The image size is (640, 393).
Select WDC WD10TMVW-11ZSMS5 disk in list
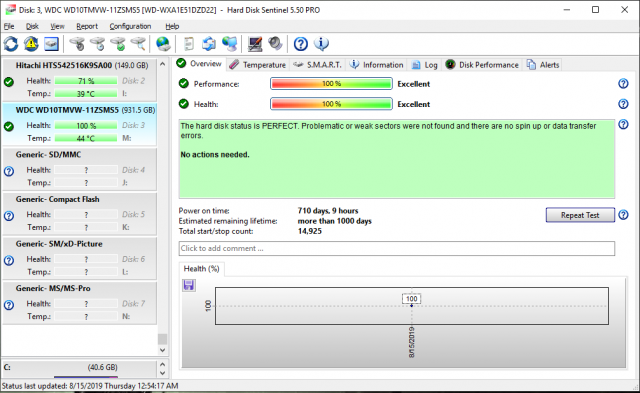80,124
